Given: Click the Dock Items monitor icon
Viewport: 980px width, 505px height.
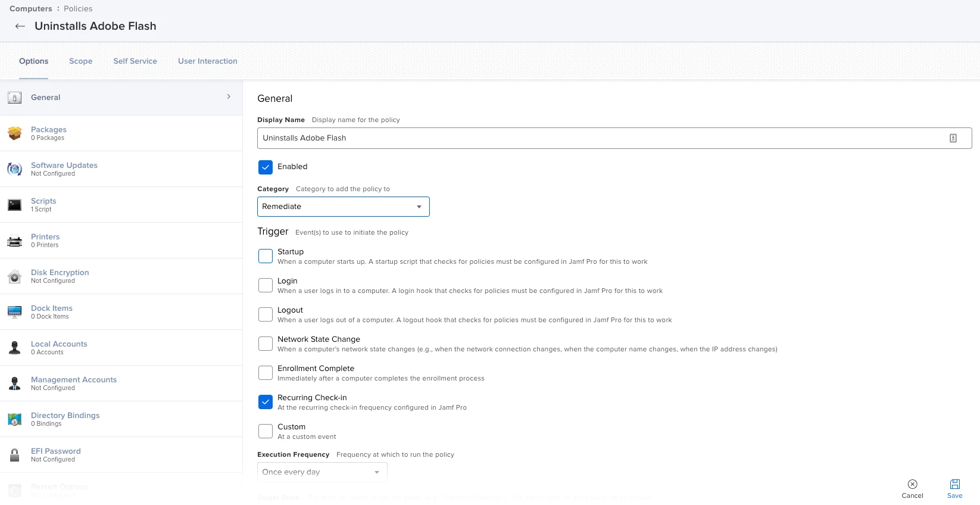Looking at the screenshot, I should 15,312.
